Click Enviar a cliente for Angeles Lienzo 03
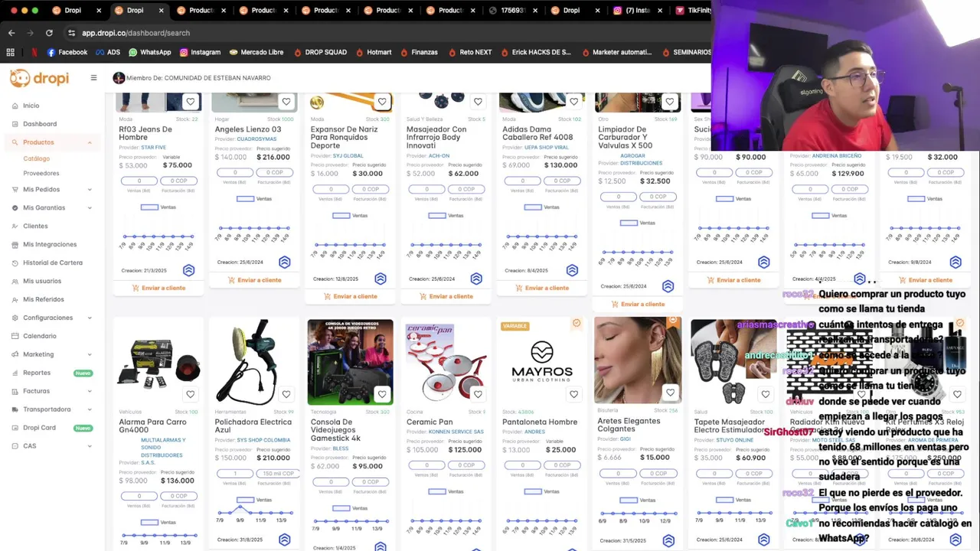 tap(254, 280)
